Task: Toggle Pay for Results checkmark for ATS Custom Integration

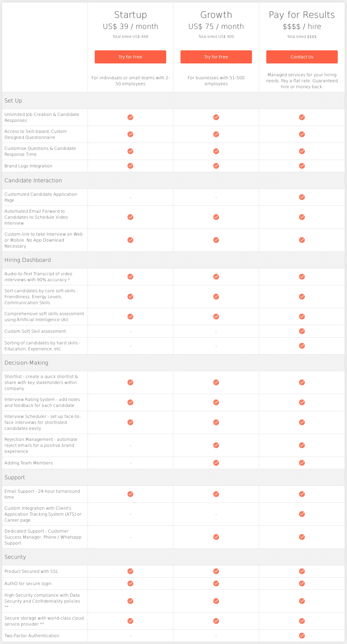Action: click(302, 514)
